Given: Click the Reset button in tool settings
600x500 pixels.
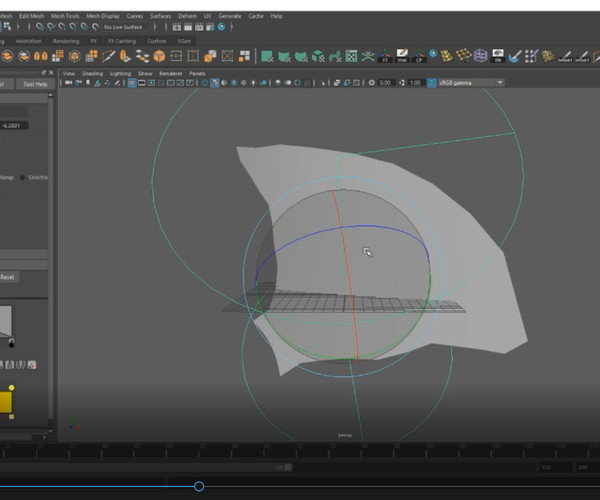Looking at the screenshot, I should 7,277.
